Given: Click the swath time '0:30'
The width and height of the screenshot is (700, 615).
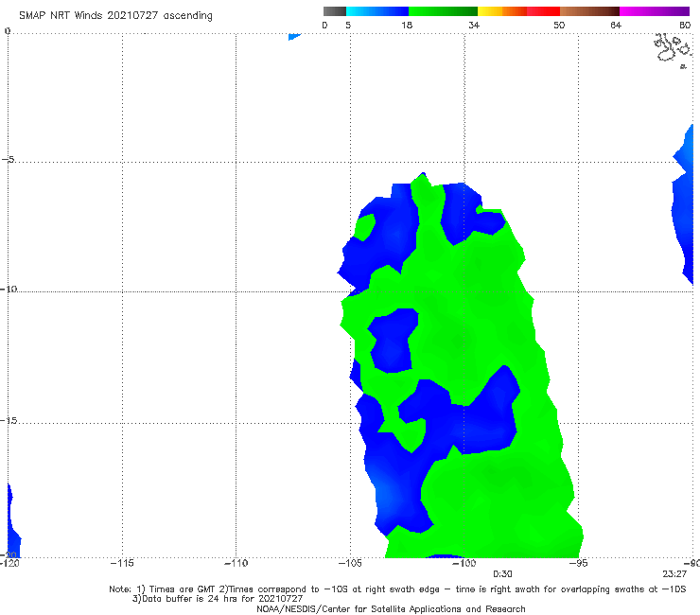Looking at the screenshot, I should tap(502, 574).
